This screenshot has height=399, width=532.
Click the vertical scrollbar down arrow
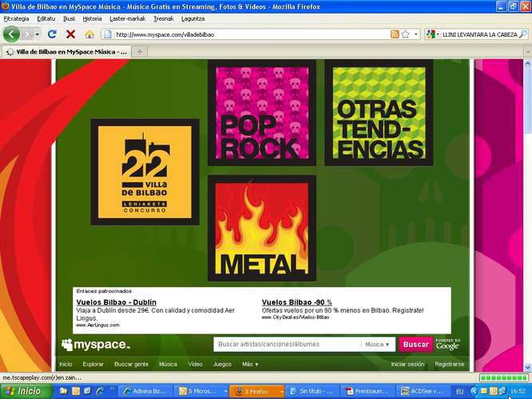point(527,367)
